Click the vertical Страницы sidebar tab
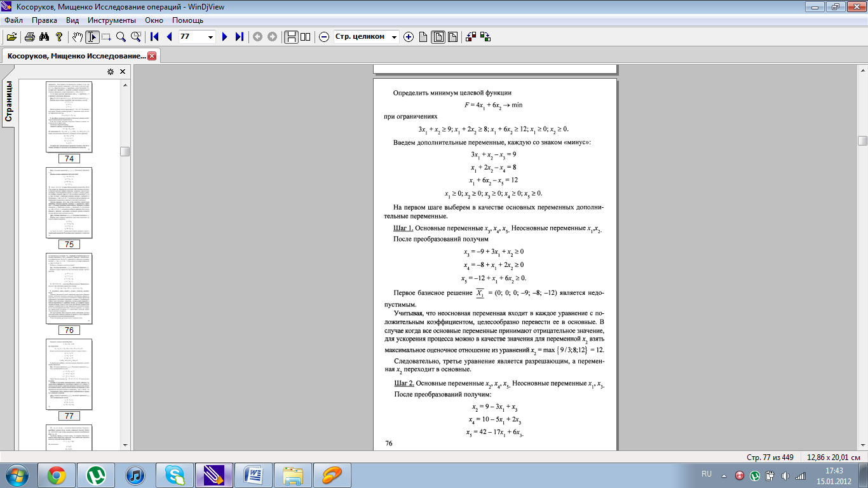Viewport: 868px width, 488px height. coord(8,102)
